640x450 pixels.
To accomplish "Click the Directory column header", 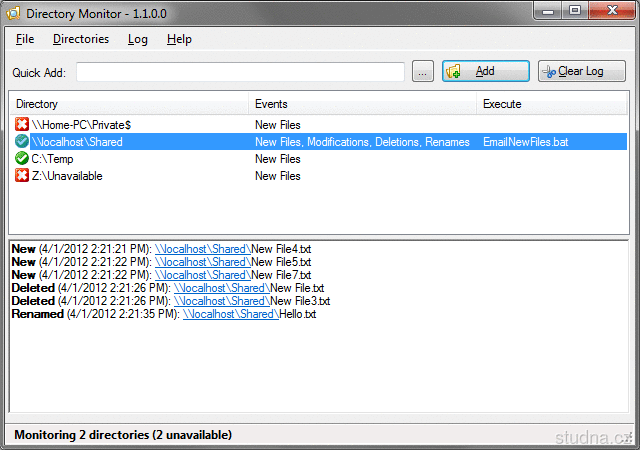I will tap(129, 104).
